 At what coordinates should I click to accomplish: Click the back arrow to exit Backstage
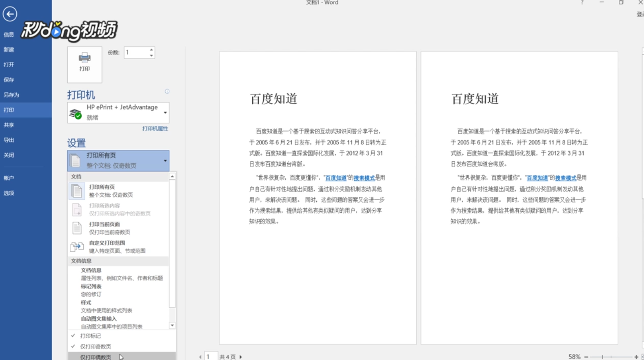tap(10, 14)
